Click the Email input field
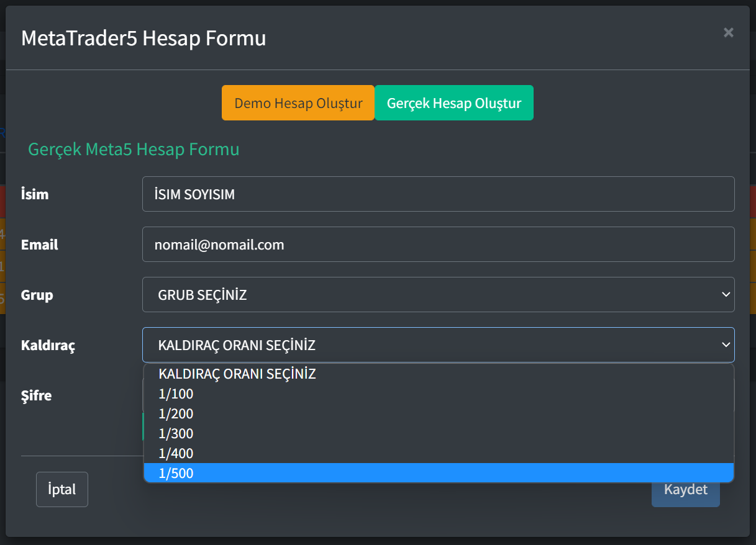Image resolution: width=756 pixels, height=545 pixels. [438, 245]
